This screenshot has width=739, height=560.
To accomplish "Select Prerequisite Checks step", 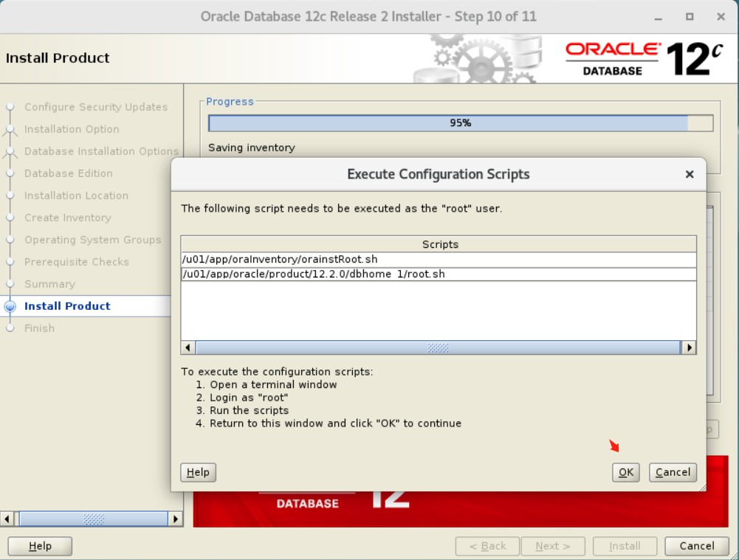I will [76, 262].
